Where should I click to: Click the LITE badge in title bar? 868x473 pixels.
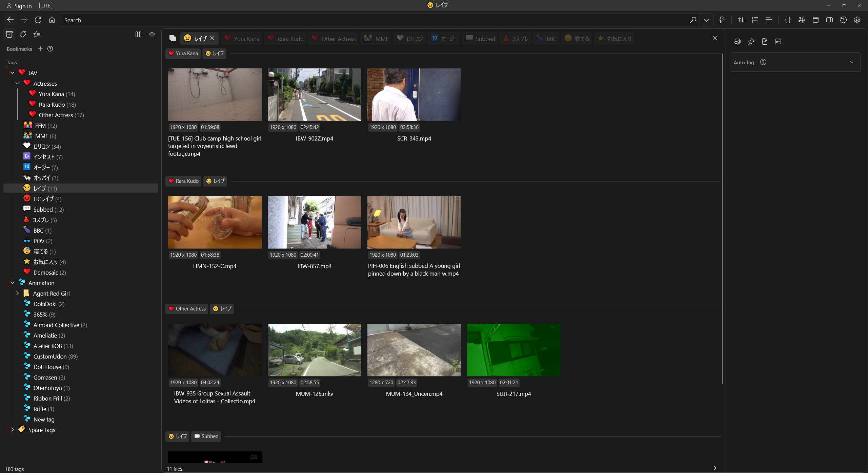46,6
